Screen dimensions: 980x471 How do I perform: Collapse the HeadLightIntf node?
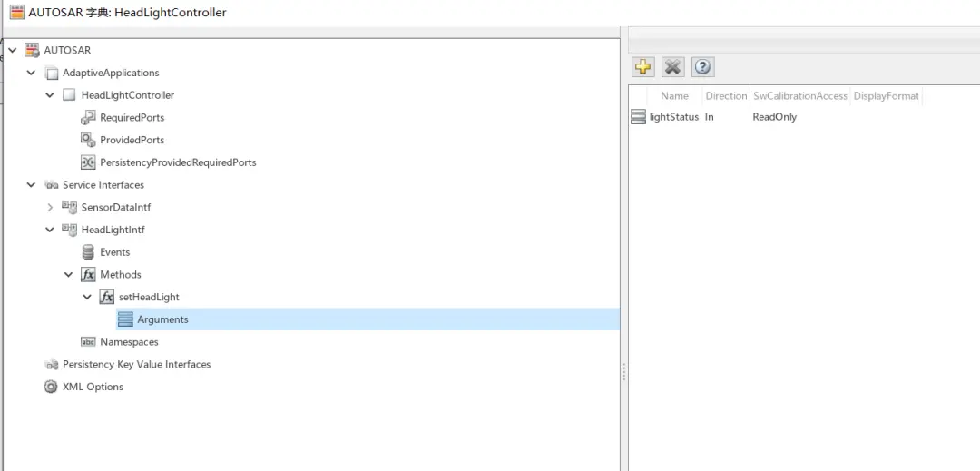[50, 230]
